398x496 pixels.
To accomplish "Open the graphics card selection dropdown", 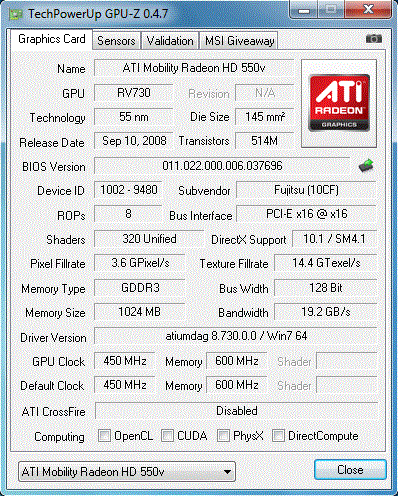I will click(127, 471).
